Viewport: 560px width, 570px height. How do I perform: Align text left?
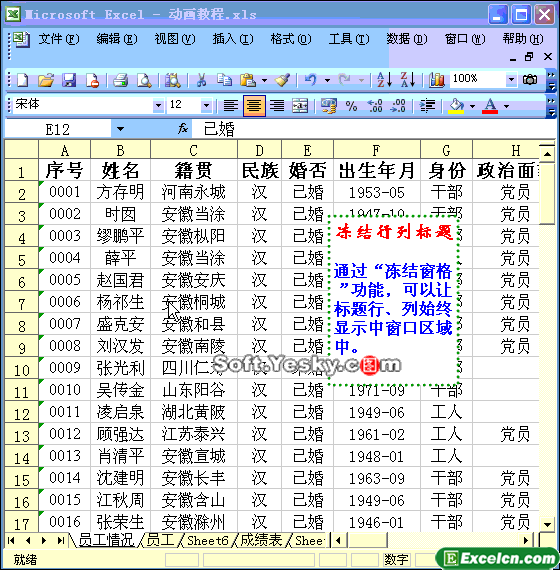231,106
